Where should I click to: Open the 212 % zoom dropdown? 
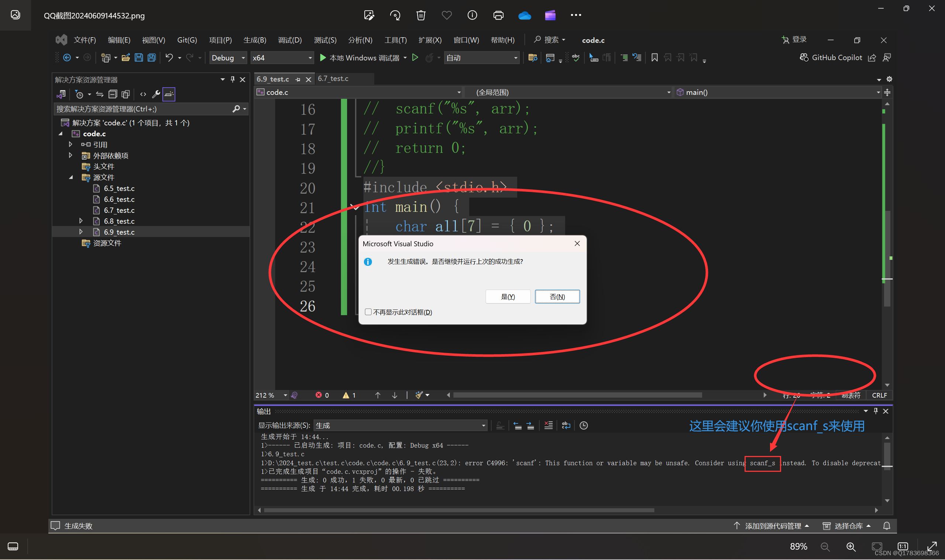[x=271, y=395]
